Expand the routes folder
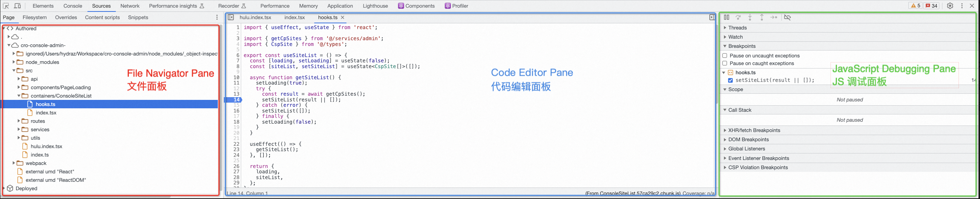This screenshot has height=199, width=980. (x=19, y=121)
